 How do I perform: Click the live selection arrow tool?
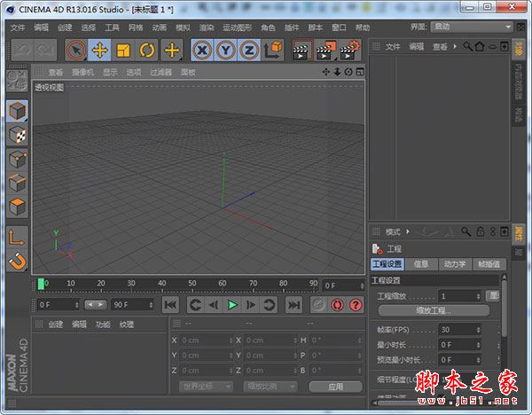[76, 51]
